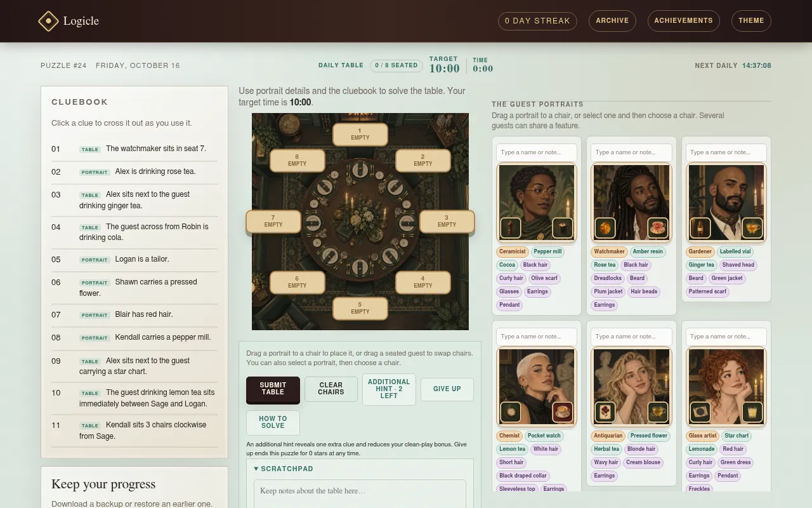
Task: Click the ginger tea cup icon on the Gardener portrait
Action: coord(752,227)
